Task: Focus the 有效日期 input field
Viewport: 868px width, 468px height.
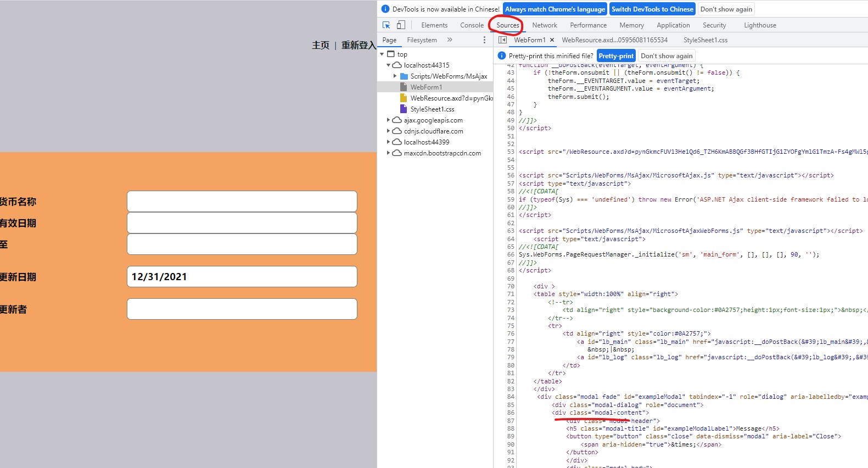Action: [x=242, y=222]
